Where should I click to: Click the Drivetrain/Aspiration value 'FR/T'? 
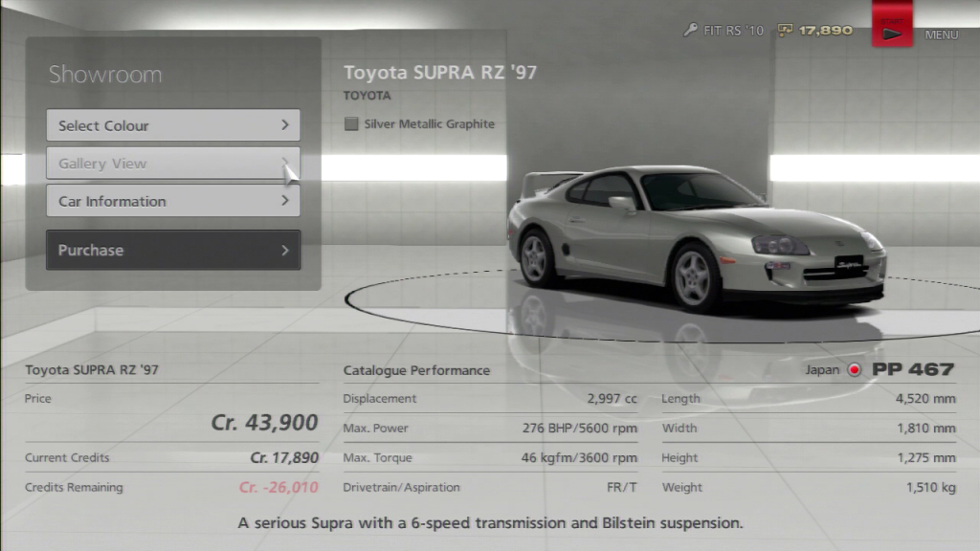(x=622, y=487)
